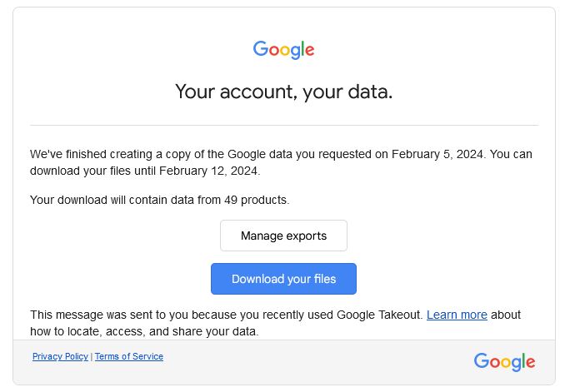
Task: Click the words "Google Takeout" in the message
Action: [378, 315]
